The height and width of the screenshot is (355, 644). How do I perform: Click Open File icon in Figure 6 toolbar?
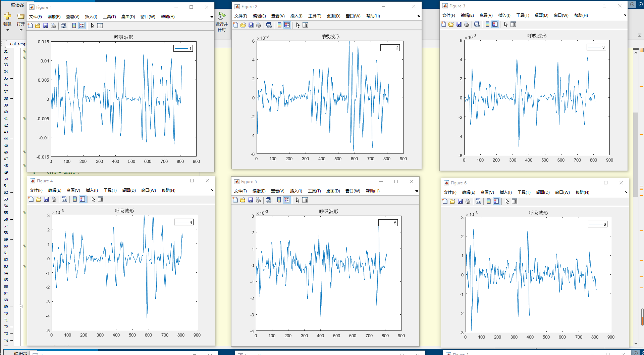tap(452, 201)
